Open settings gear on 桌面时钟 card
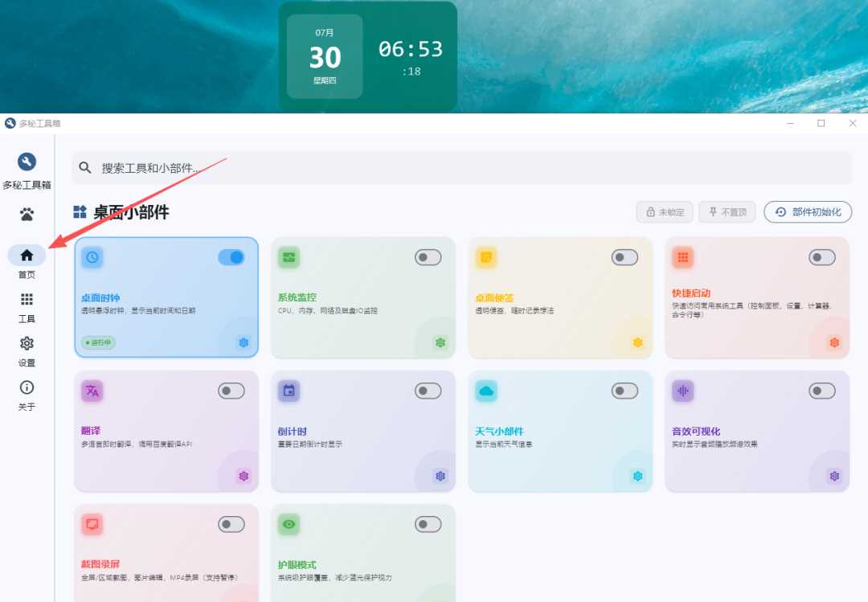Image resolution: width=868 pixels, height=602 pixels. (x=244, y=342)
